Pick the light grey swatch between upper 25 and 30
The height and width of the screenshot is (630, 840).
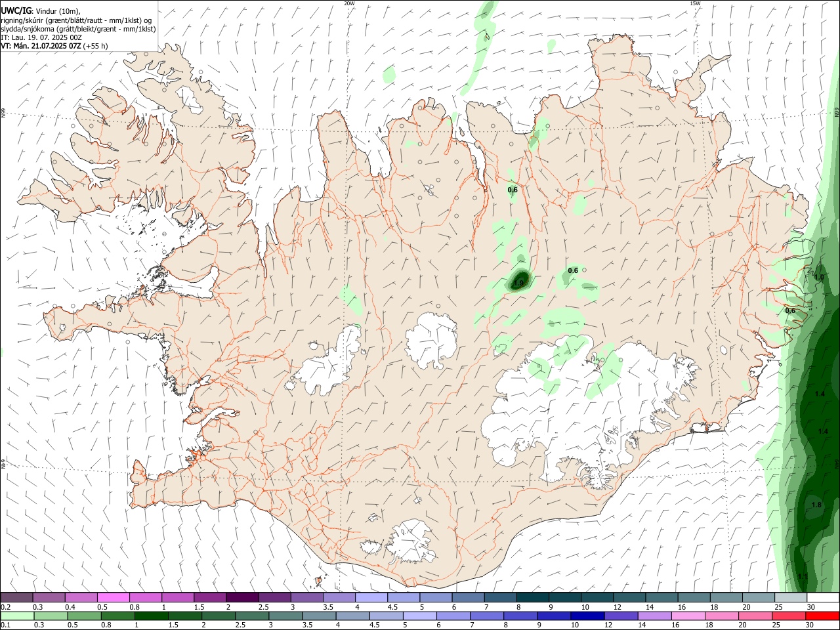(791, 598)
